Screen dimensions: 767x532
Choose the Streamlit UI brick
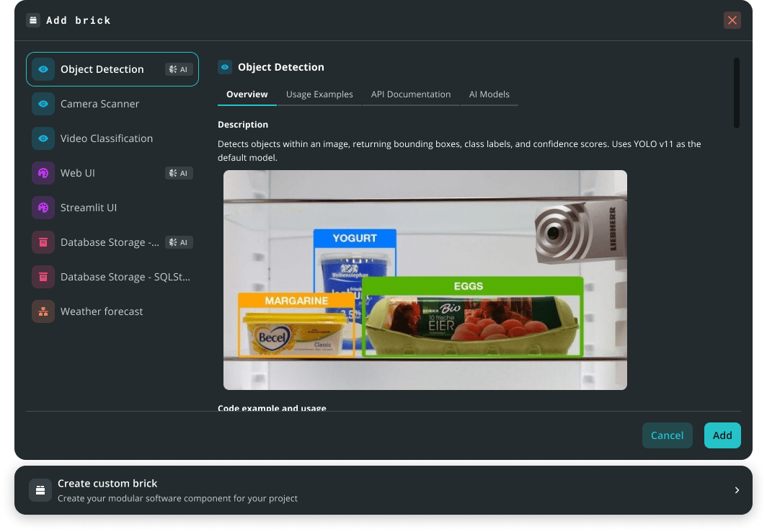coord(112,208)
